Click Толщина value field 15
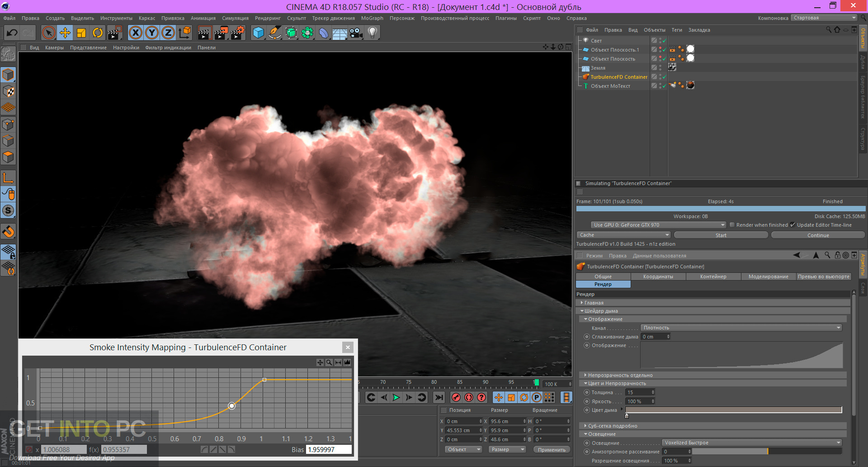This screenshot has height=467, width=868. tap(639, 392)
